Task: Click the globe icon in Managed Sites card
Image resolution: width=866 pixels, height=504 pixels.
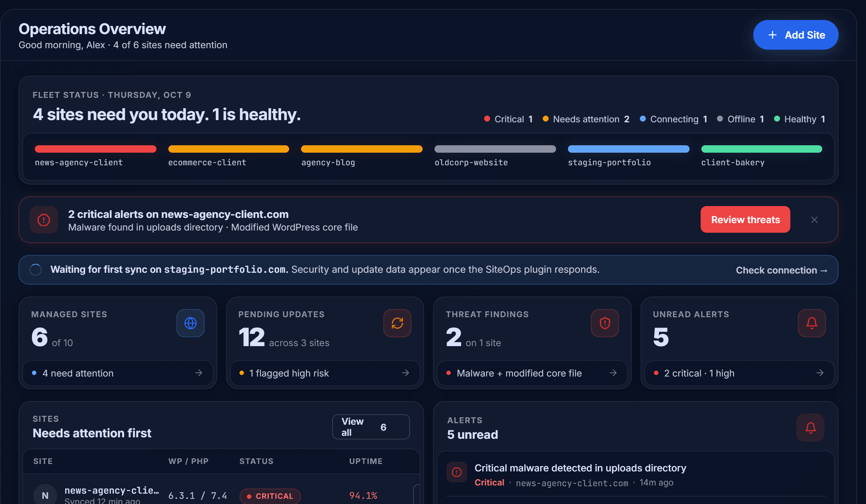Action: point(191,323)
